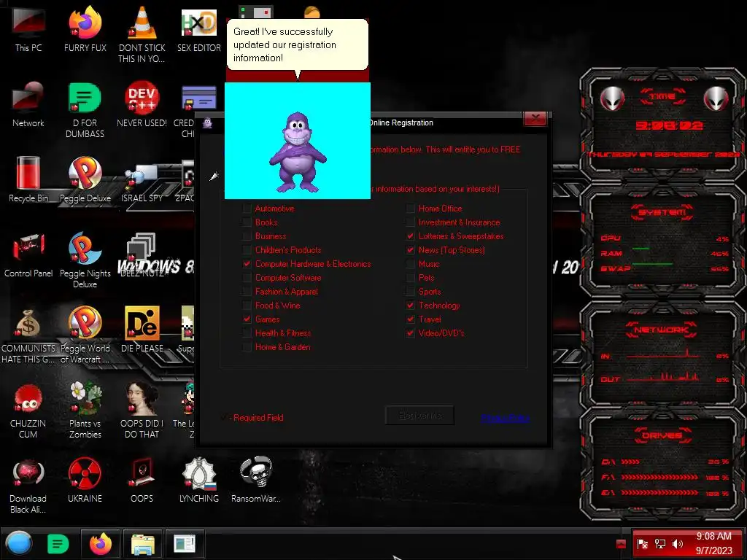Check the Health & Fitness checkbox

pos(247,332)
